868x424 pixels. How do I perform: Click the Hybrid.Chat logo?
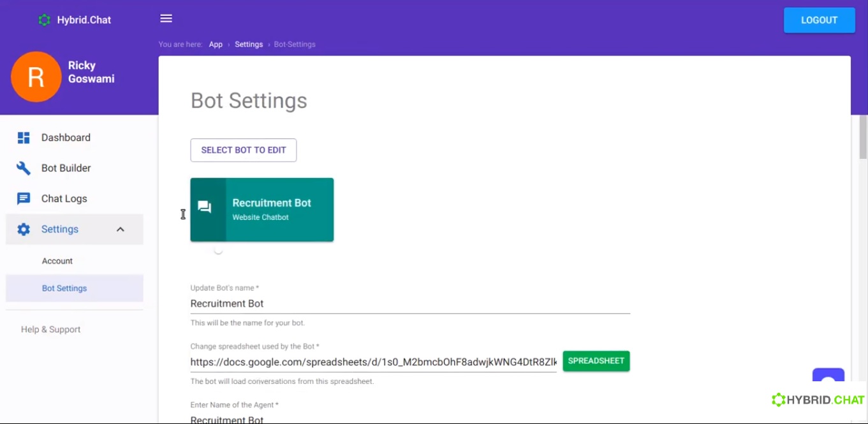[x=74, y=20]
